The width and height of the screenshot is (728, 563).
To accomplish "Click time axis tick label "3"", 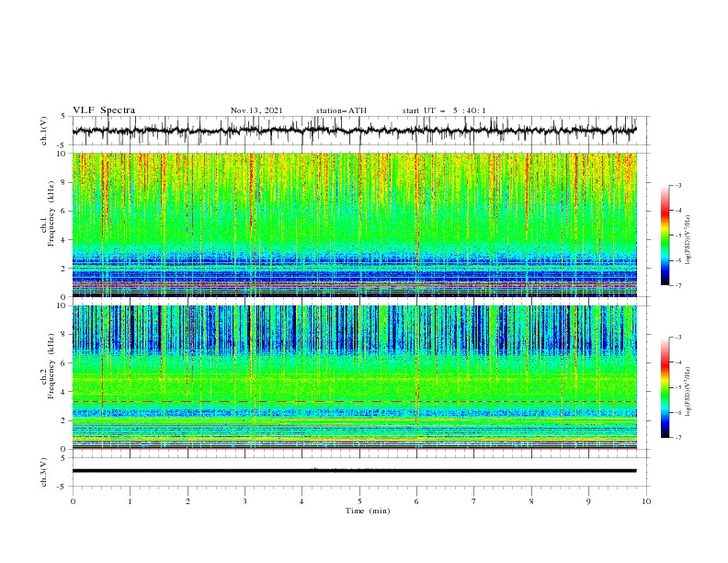I will coord(245,501).
